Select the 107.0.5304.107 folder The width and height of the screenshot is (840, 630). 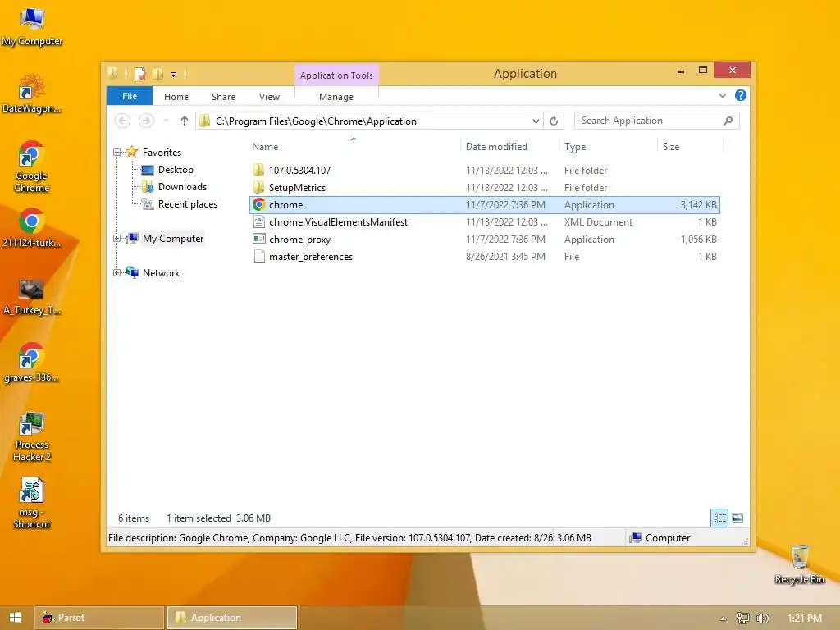coord(485,171)
